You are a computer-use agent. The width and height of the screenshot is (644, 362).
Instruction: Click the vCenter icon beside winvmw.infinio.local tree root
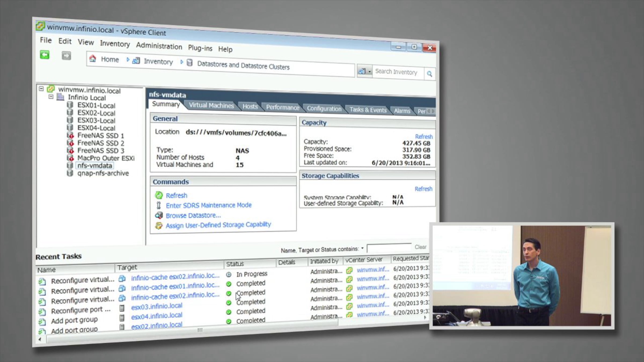(51, 89)
